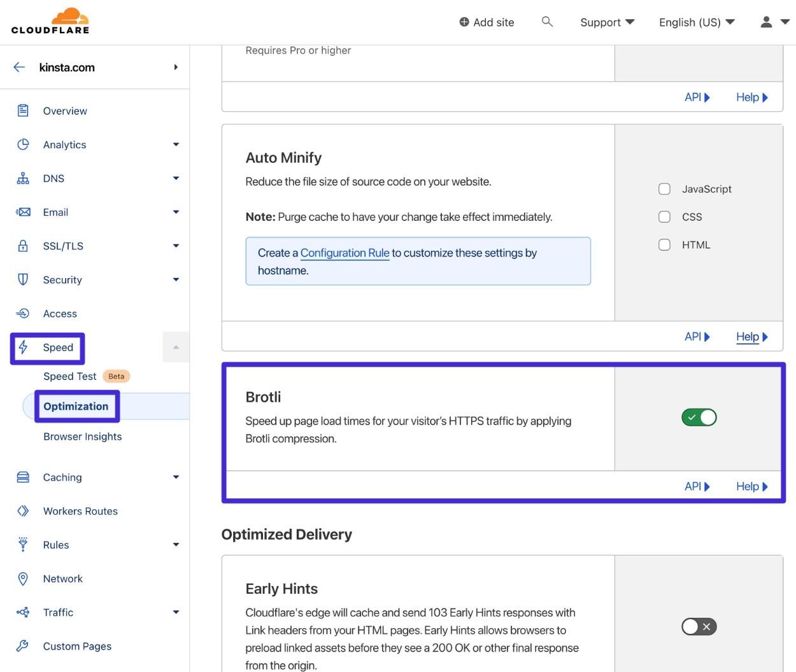Click the Security shield icon
The image size is (796, 672).
coord(22,278)
